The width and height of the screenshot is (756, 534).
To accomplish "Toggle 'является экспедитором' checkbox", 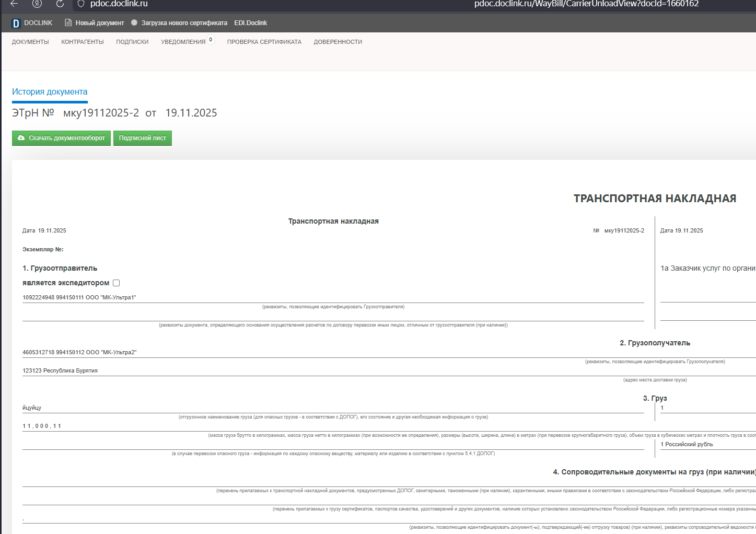I will (x=117, y=283).
